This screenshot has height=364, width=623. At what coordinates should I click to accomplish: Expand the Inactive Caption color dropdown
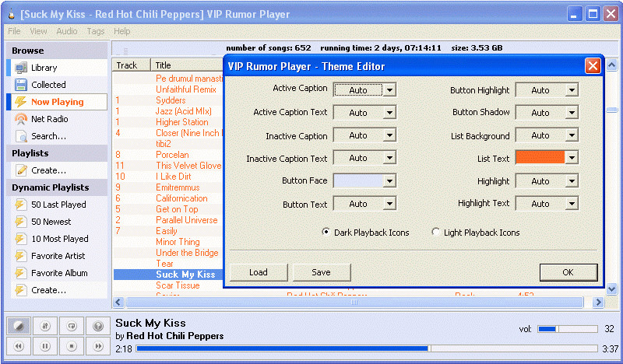[389, 135]
